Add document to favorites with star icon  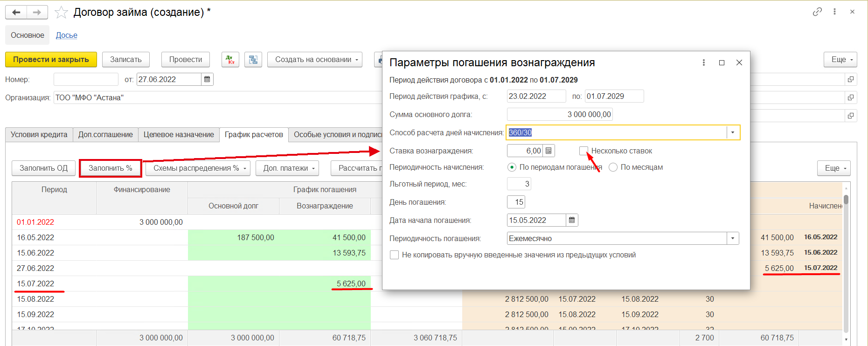61,12
